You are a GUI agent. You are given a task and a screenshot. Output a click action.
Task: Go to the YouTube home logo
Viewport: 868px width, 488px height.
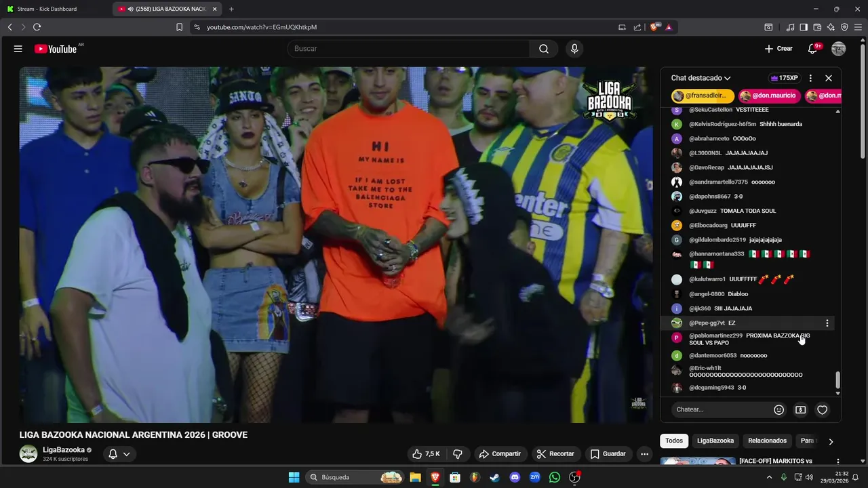[56, 49]
